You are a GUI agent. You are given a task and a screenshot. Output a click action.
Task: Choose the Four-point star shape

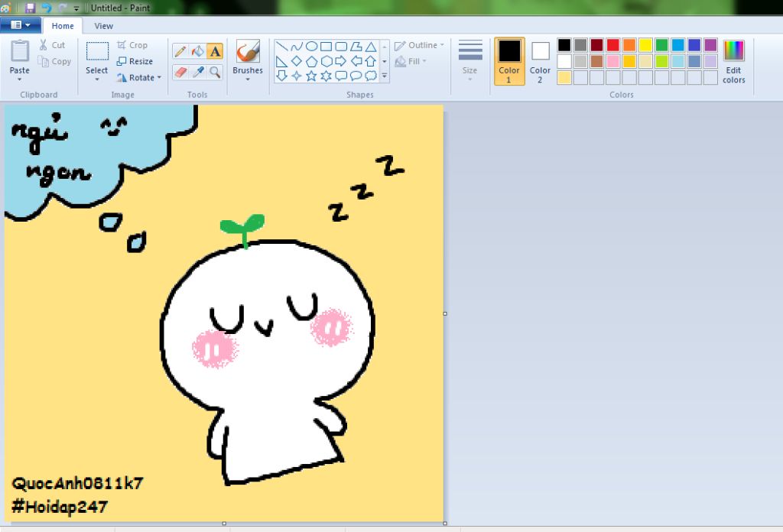point(297,76)
